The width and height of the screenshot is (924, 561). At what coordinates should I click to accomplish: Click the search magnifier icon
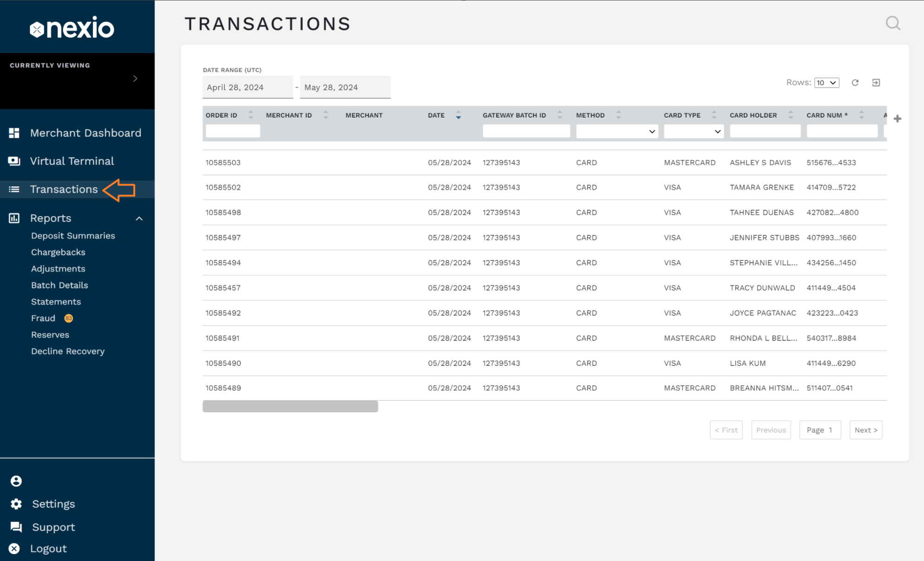tap(892, 23)
